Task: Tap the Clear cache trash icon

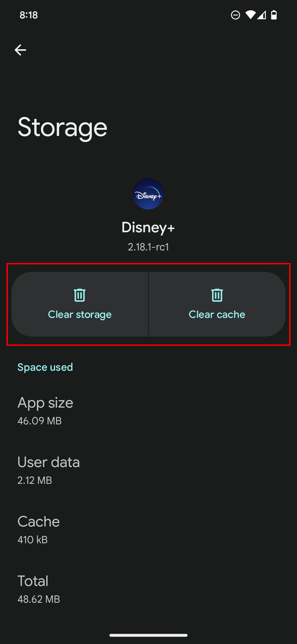Action: [217, 295]
